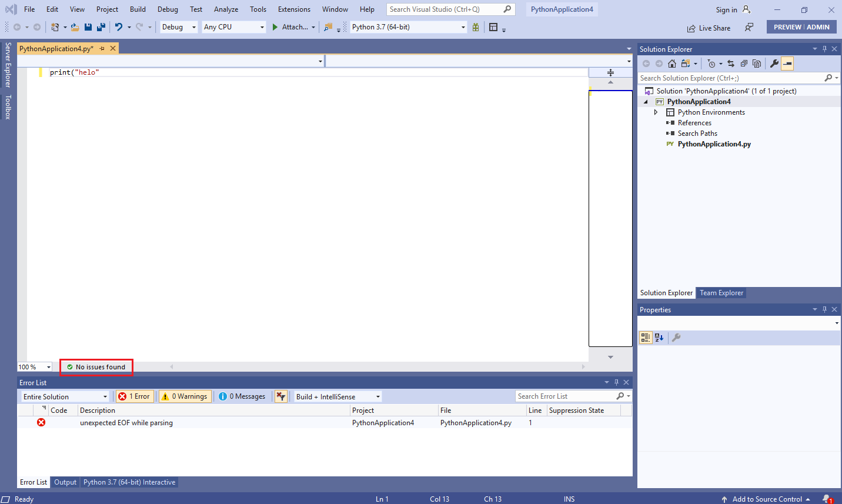Open Python package environment gift icon
This screenshot has width=842, height=504.
(476, 27)
